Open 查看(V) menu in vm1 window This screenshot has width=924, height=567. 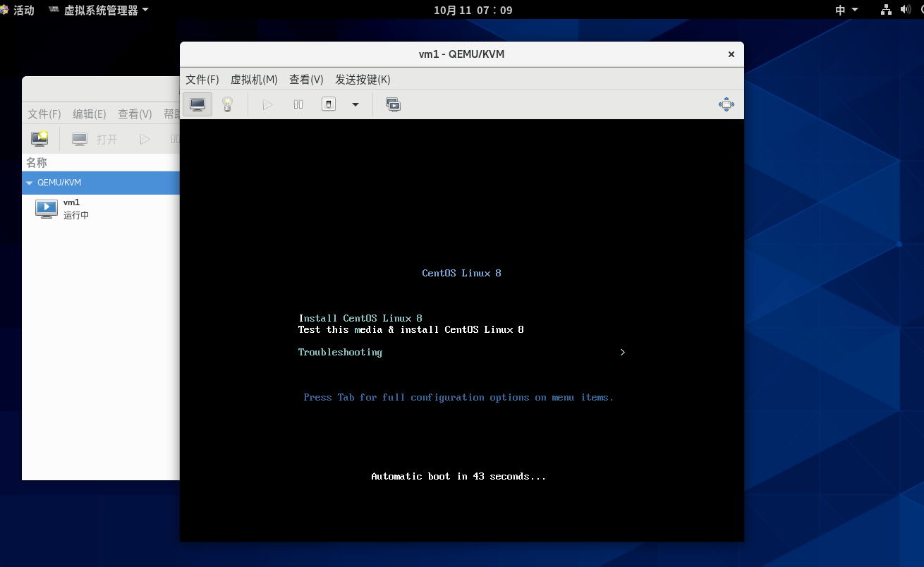point(306,79)
